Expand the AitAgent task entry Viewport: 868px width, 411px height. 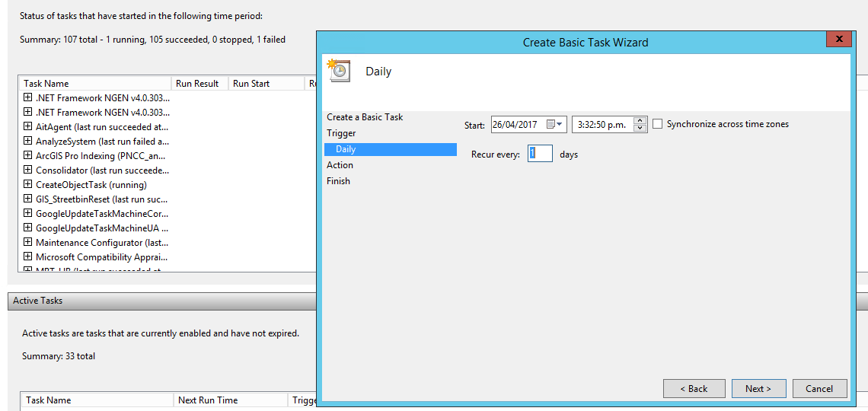click(x=28, y=127)
